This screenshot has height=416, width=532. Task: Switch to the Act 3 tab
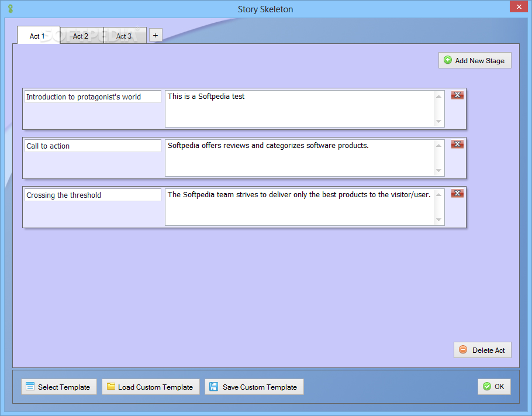point(125,36)
